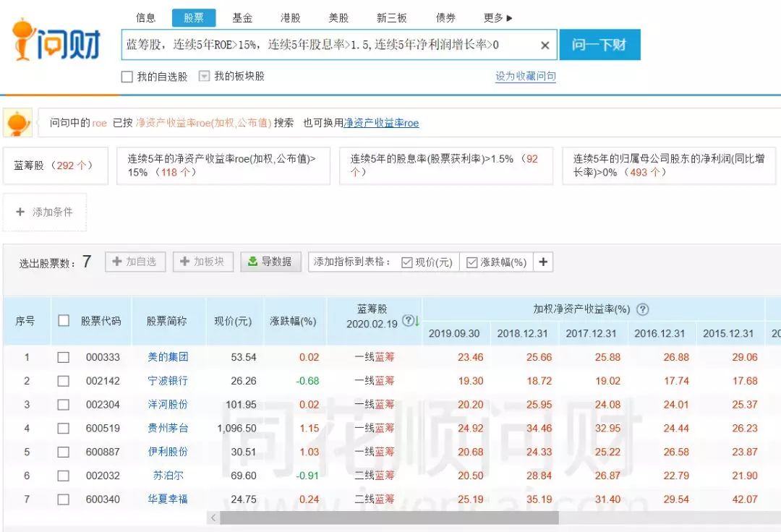Open help via ? icon beside 加权净资产收益率
This screenshot has width=781, height=532.
coord(642,309)
